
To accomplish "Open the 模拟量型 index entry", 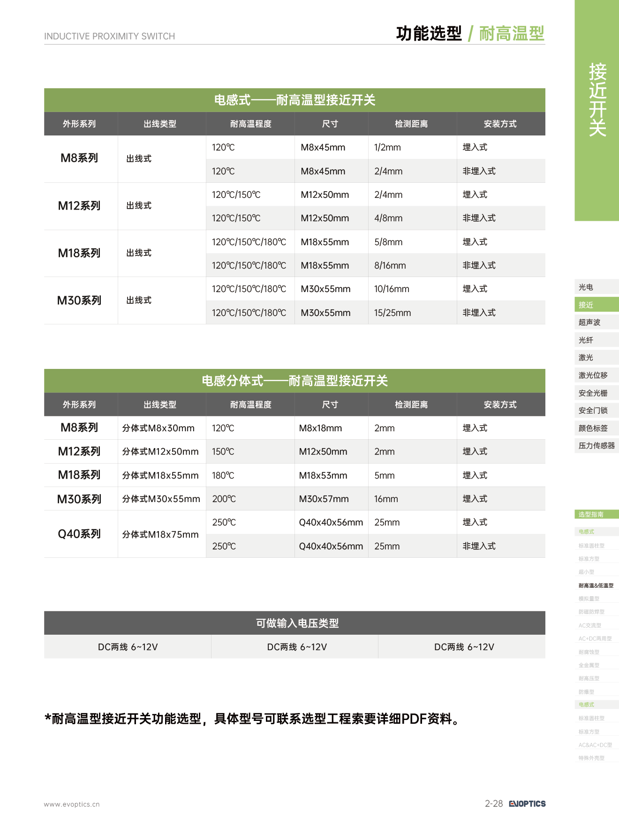I will 589,599.
